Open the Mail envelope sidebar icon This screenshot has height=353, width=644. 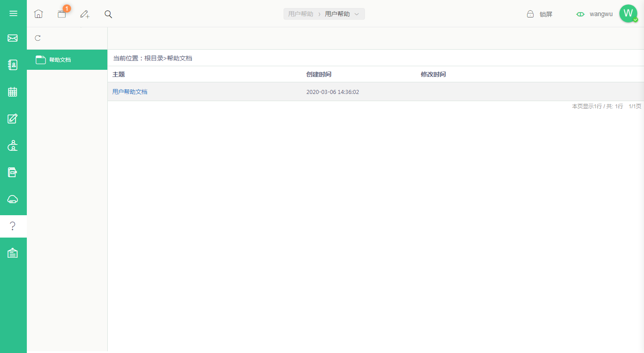(x=13, y=38)
